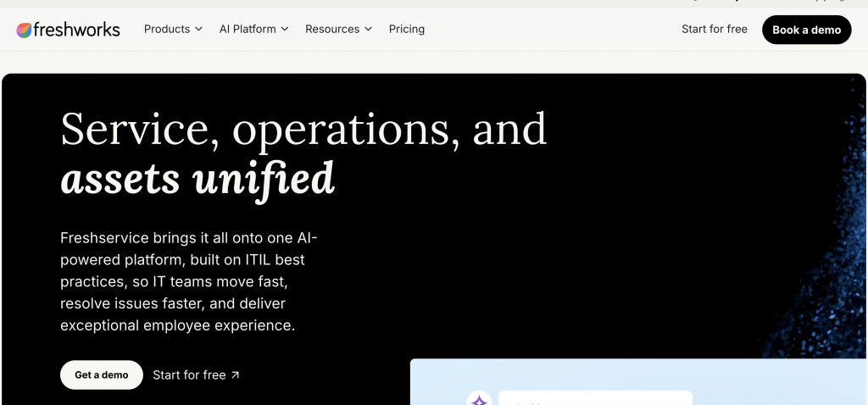The width and height of the screenshot is (868, 405).
Task: Open the Products dropdown menu
Action: point(173,30)
